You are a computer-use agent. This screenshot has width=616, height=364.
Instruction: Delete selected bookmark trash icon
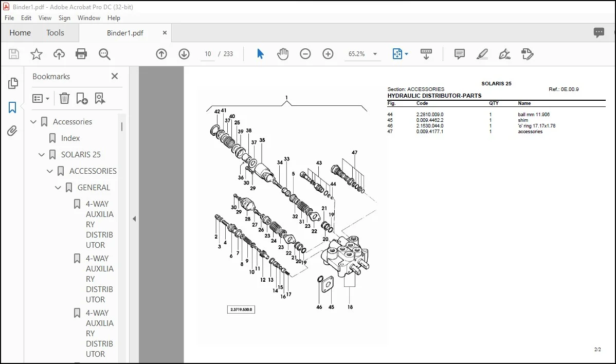64,98
